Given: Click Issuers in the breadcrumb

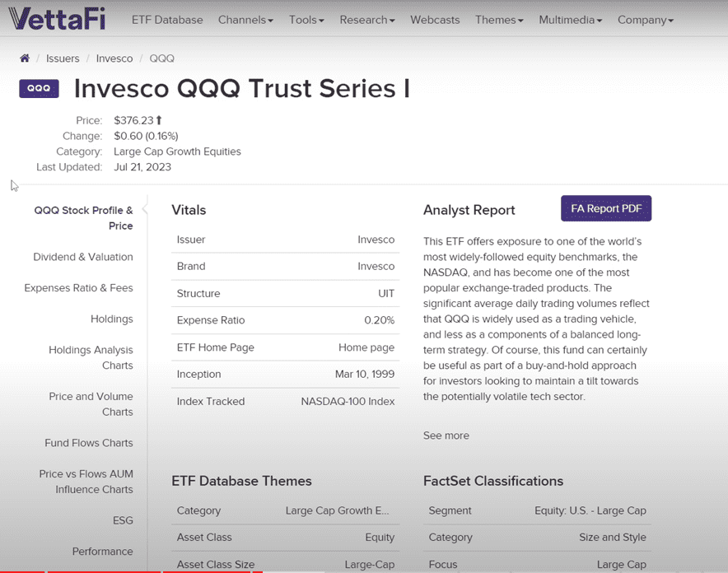Looking at the screenshot, I should [63, 58].
